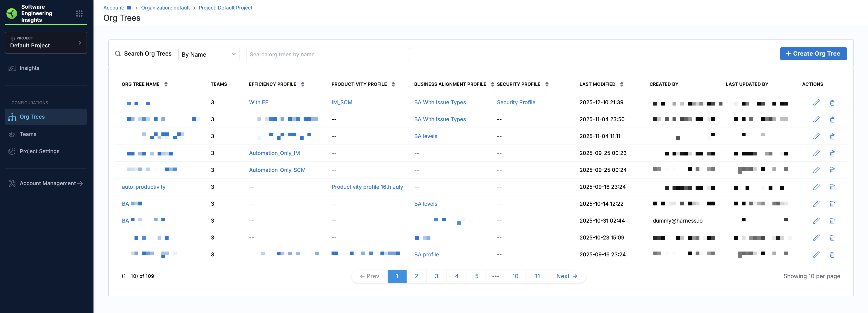Click the Create Org Tree button

[813, 54]
